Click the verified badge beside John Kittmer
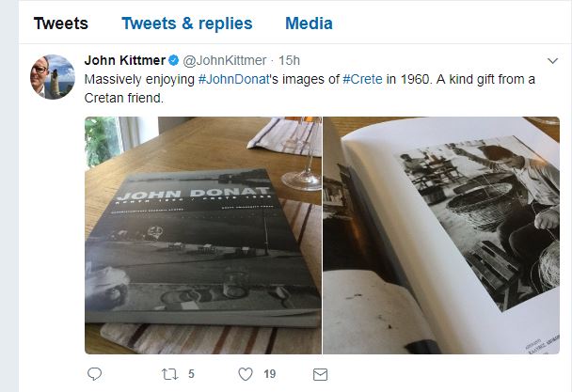This screenshot has height=392, width=572. [x=174, y=60]
